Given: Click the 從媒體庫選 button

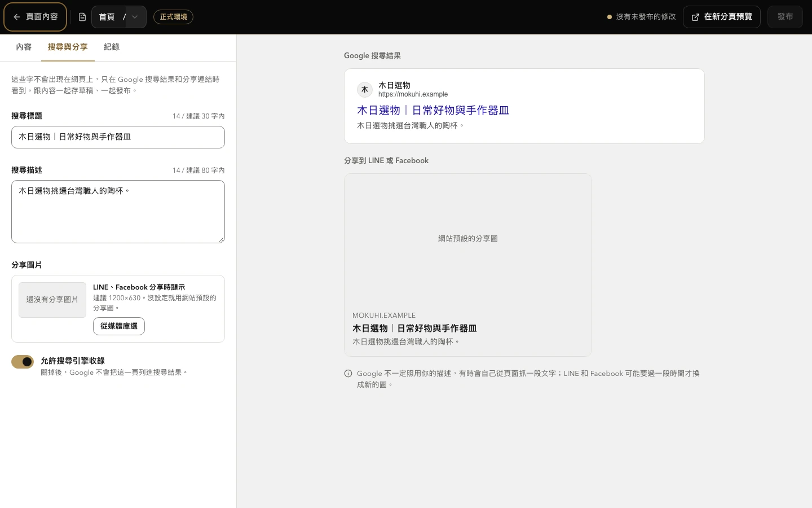Looking at the screenshot, I should tap(119, 326).
